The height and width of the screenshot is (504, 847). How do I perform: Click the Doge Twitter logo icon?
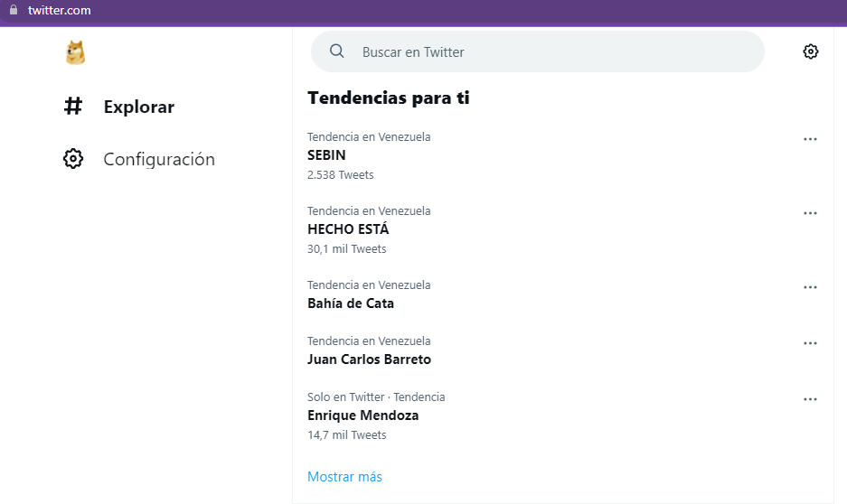[x=75, y=52]
